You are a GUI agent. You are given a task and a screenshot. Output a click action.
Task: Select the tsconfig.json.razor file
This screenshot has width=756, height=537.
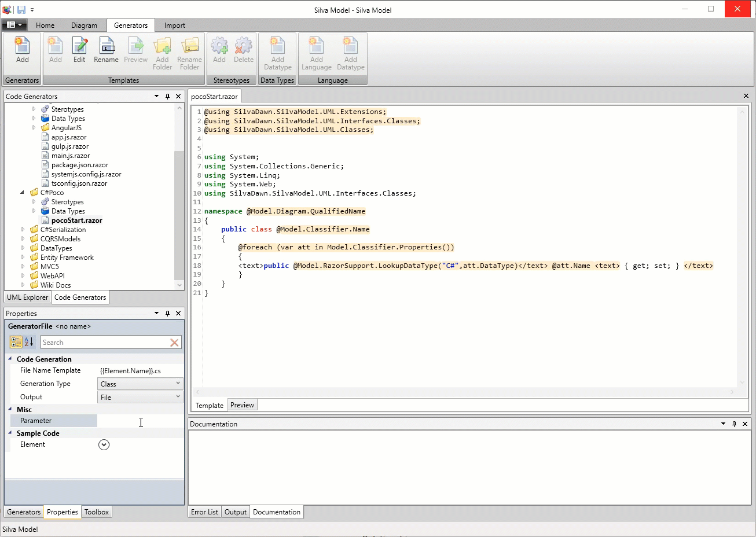(x=75, y=183)
